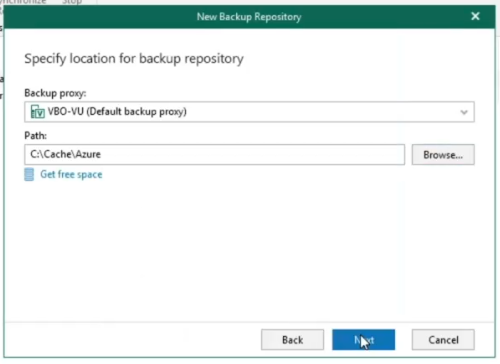The width and height of the screenshot is (500, 364).
Task: Open the Browse... folder picker
Action: coord(443,155)
